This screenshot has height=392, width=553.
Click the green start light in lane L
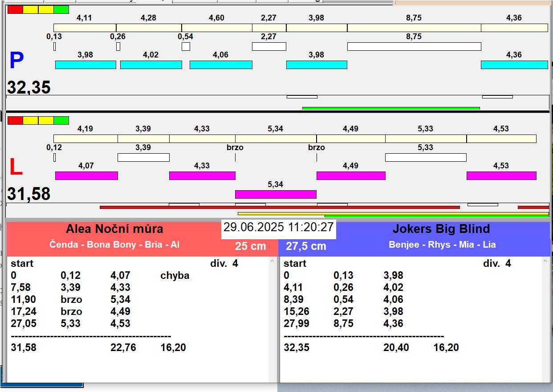61,120
